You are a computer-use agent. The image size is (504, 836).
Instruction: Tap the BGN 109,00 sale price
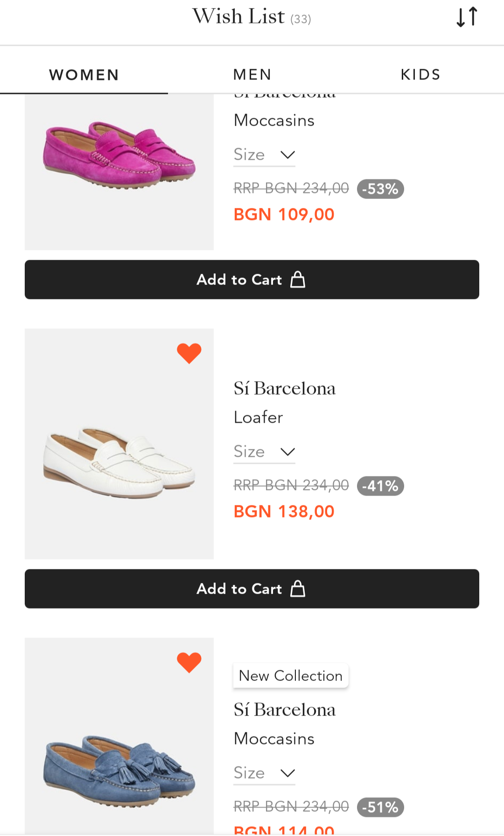click(284, 215)
